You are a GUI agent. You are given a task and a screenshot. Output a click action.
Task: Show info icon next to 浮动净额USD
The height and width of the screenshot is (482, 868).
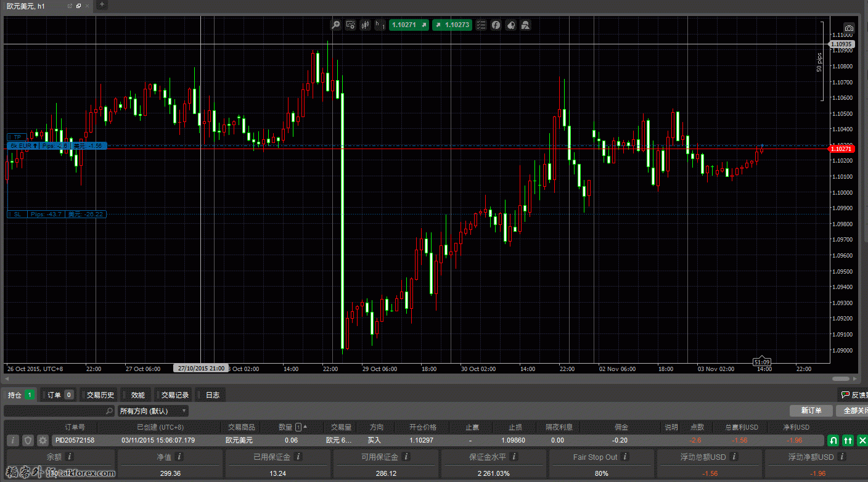pos(843,457)
